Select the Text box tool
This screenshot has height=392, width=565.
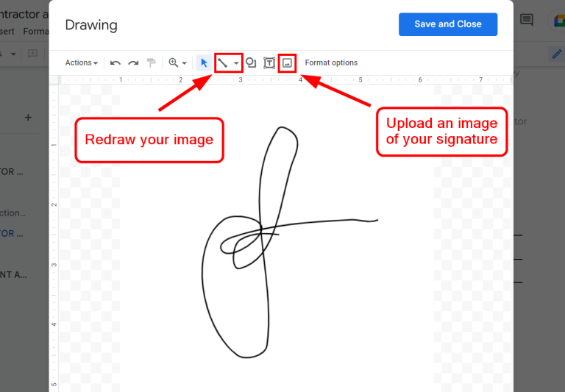(269, 63)
